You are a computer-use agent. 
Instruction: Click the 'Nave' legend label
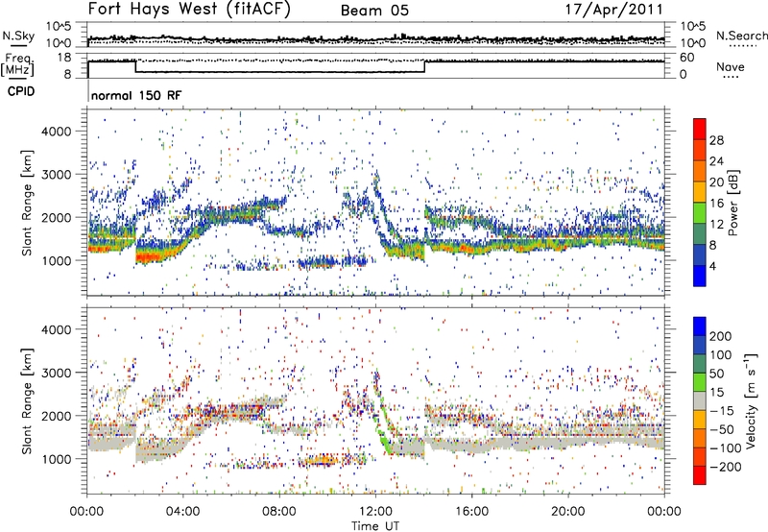click(x=730, y=66)
